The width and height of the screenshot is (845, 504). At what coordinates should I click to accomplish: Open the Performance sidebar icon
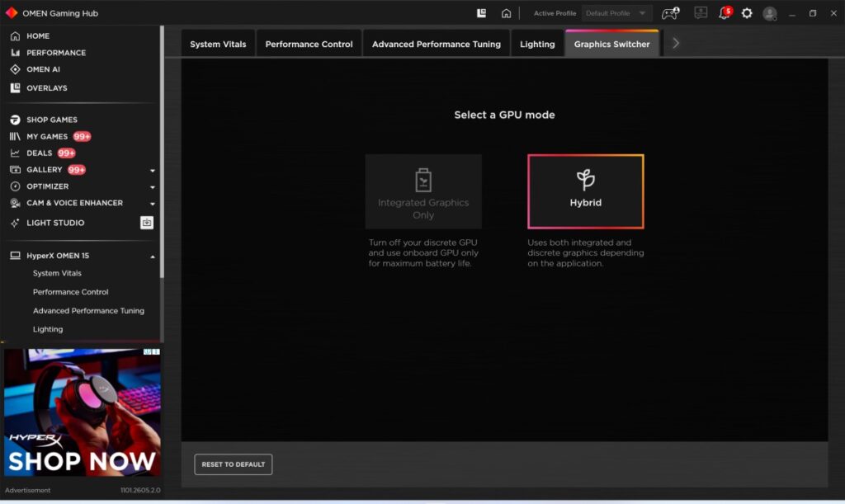[15, 53]
